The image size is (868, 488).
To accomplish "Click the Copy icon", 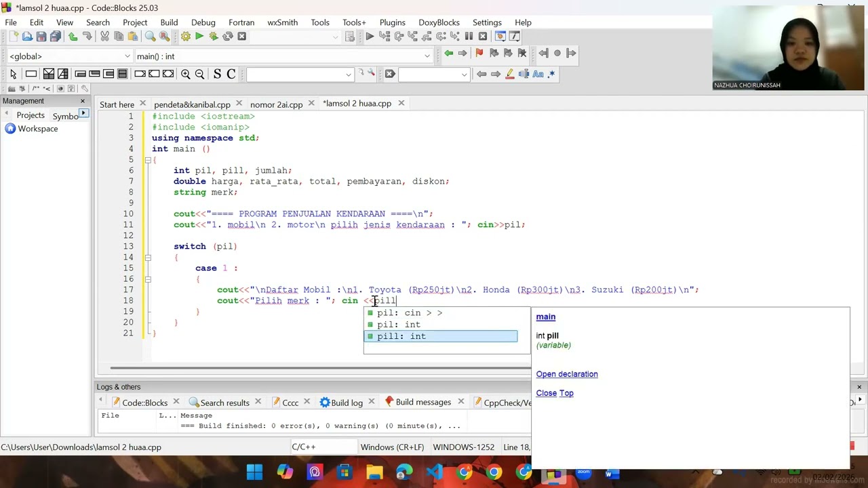I will point(119,37).
